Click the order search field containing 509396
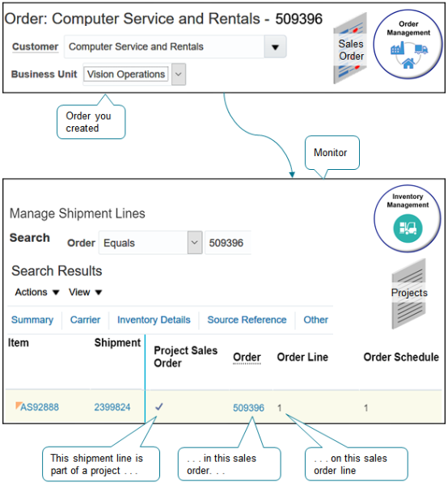Viewport: 448px width, 483px height. pos(228,243)
